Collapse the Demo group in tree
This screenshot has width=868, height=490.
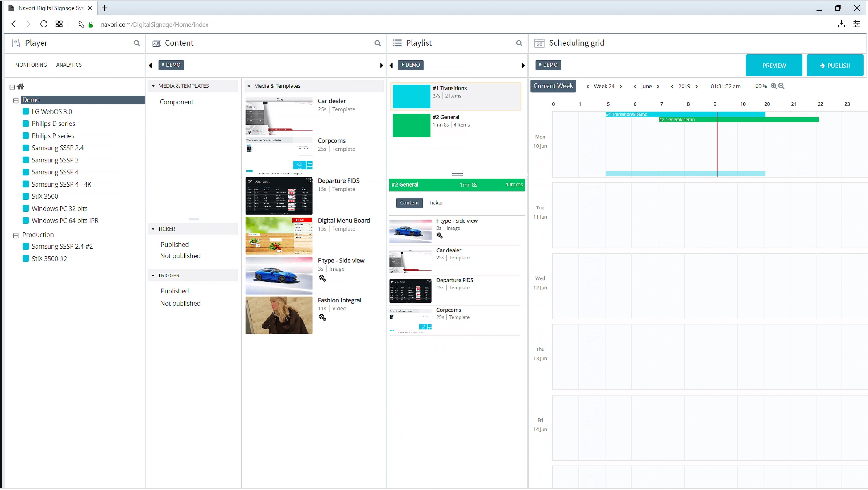(x=16, y=101)
